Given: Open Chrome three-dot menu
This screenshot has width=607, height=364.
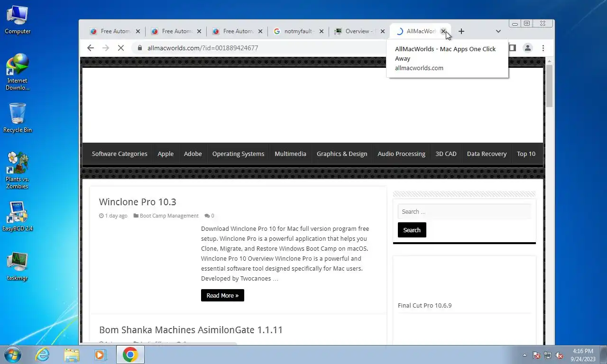Looking at the screenshot, I should 543,48.
